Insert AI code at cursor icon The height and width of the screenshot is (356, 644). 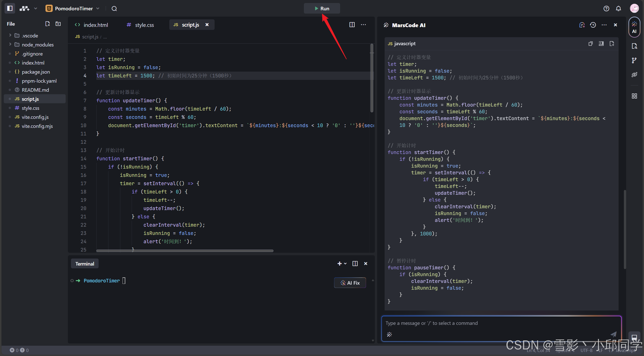click(x=601, y=44)
